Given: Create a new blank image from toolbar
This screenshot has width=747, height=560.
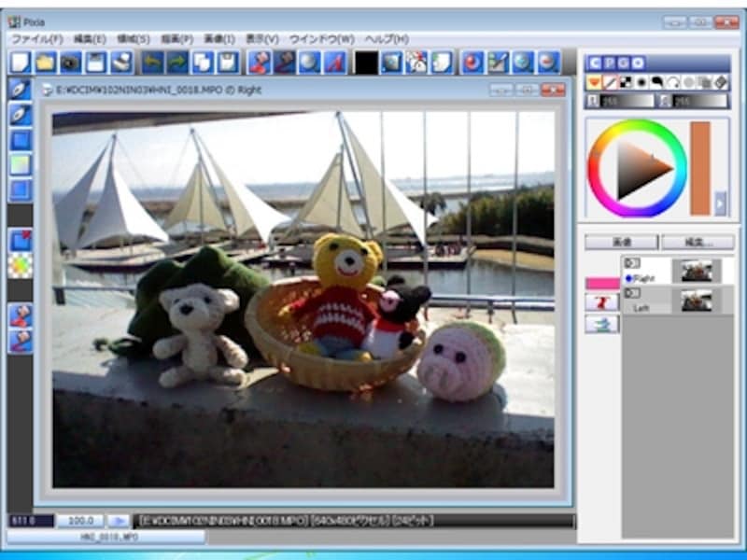Looking at the screenshot, I should pos(21,63).
